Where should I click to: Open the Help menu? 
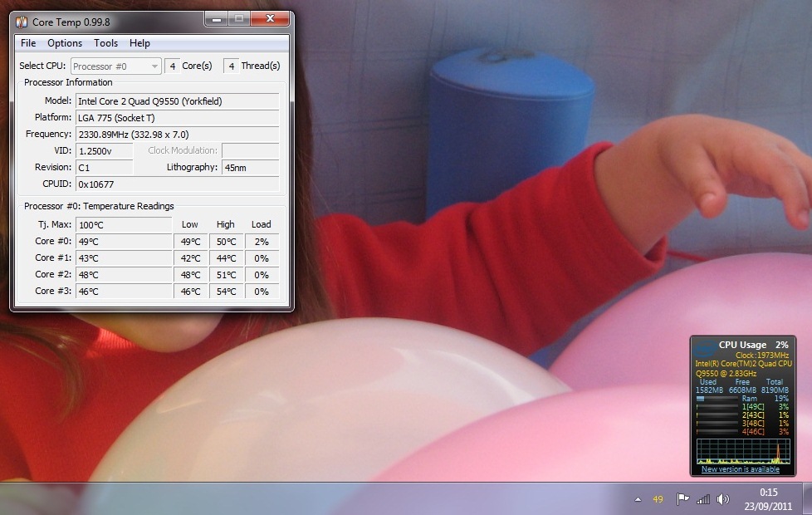(x=140, y=43)
